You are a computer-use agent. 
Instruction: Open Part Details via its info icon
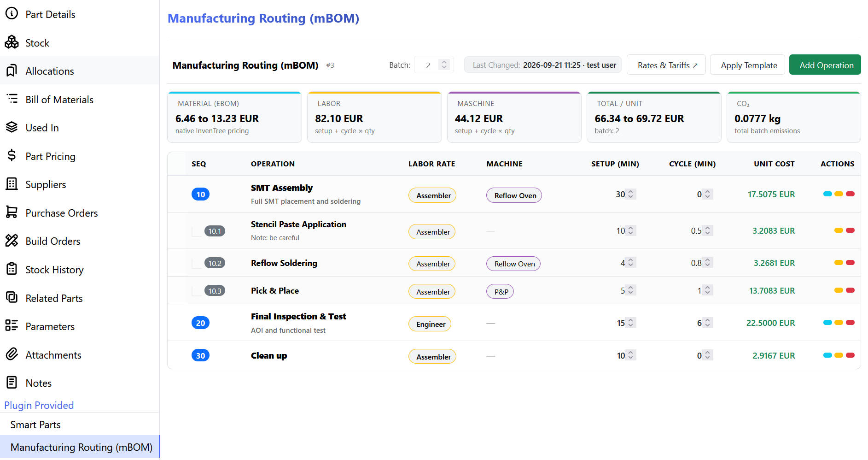point(12,14)
